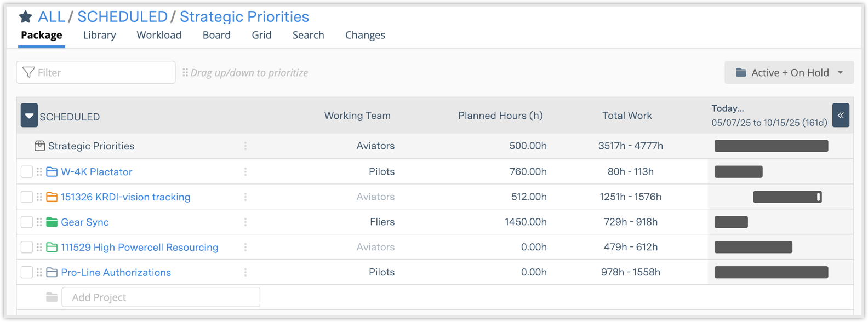This screenshot has height=322, width=868.
Task: Collapse the SCHEDULED section arrow
Action: (29, 116)
